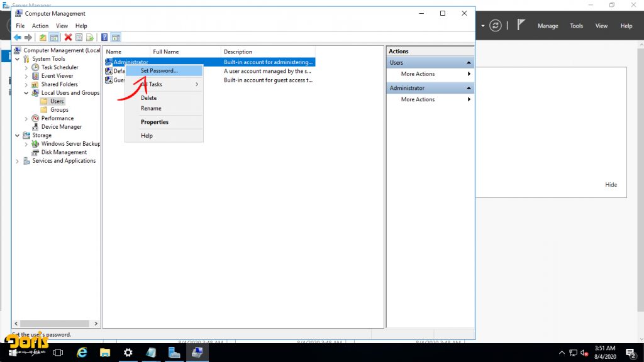The height and width of the screenshot is (362, 644).
Task: Open Disk Management
Action: click(x=64, y=152)
